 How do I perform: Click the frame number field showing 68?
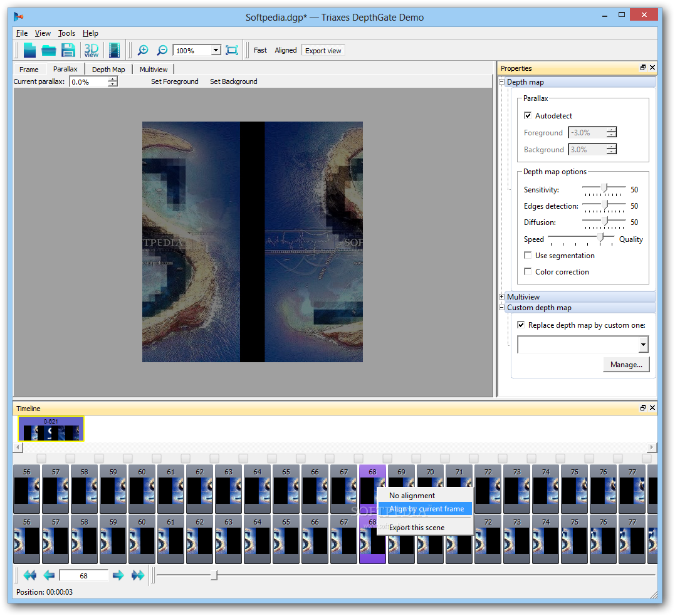coord(83,575)
